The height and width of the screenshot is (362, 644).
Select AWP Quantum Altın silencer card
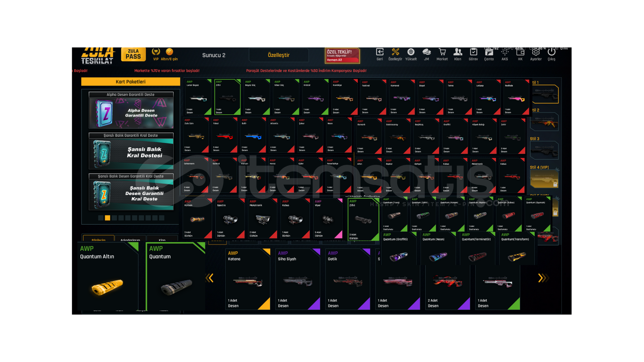tap(108, 276)
